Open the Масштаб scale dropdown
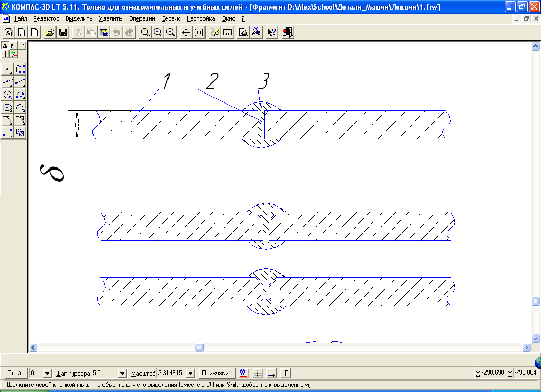541x392 pixels. (x=190, y=374)
